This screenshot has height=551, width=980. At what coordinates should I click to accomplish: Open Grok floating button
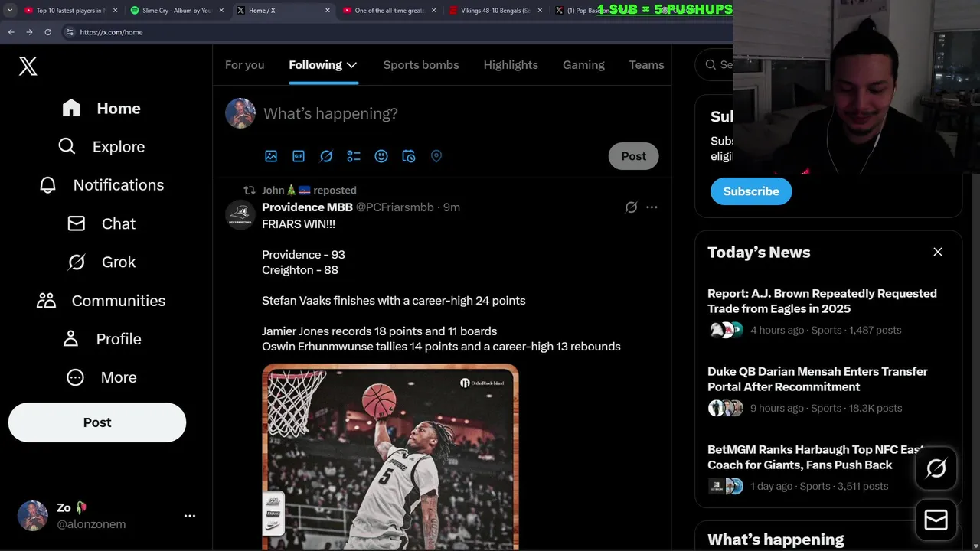(936, 468)
